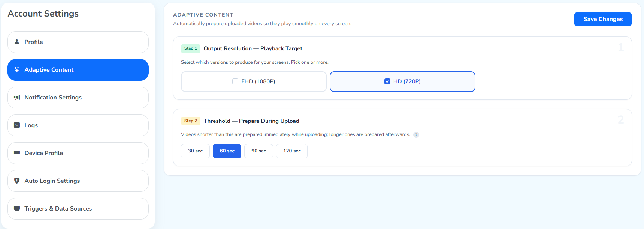
Task: Go to Device Profile settings
Action: point(78,153)
